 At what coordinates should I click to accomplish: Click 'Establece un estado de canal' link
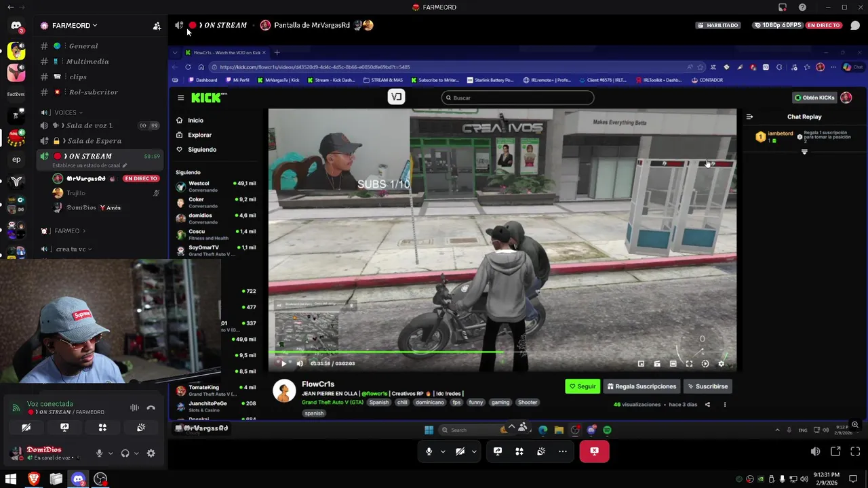90,166
